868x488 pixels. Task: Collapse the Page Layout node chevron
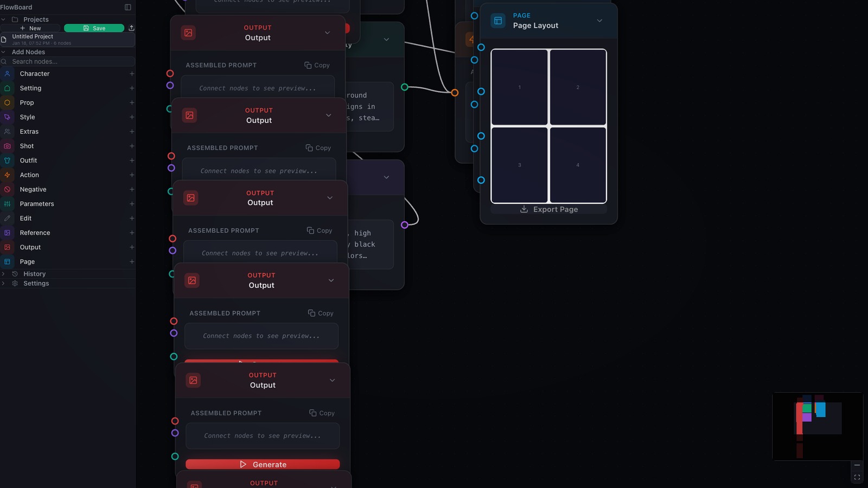(x=599, y=21)
